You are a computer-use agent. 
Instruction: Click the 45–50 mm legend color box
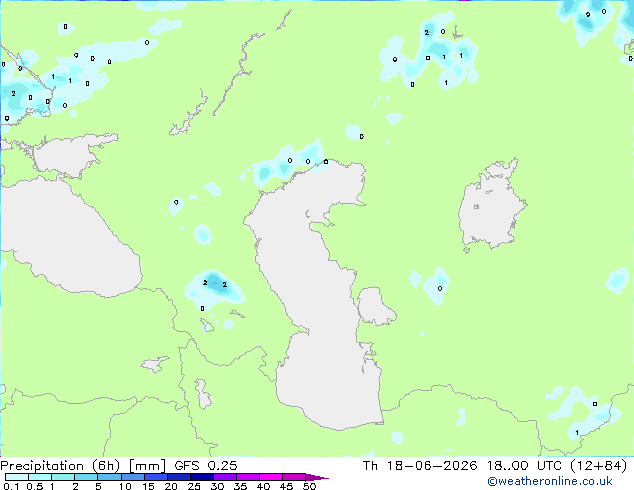[294, 477]
